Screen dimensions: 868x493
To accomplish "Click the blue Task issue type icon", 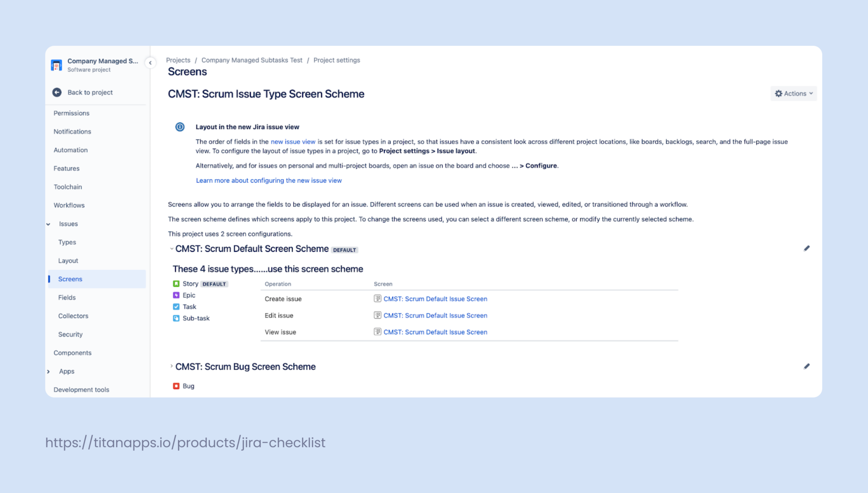I will point(176,306).
